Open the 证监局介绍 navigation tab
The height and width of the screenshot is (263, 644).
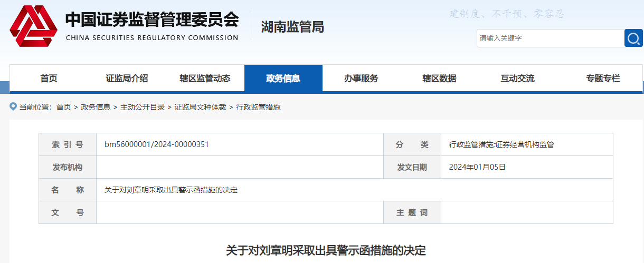click(x=127, y=79)
